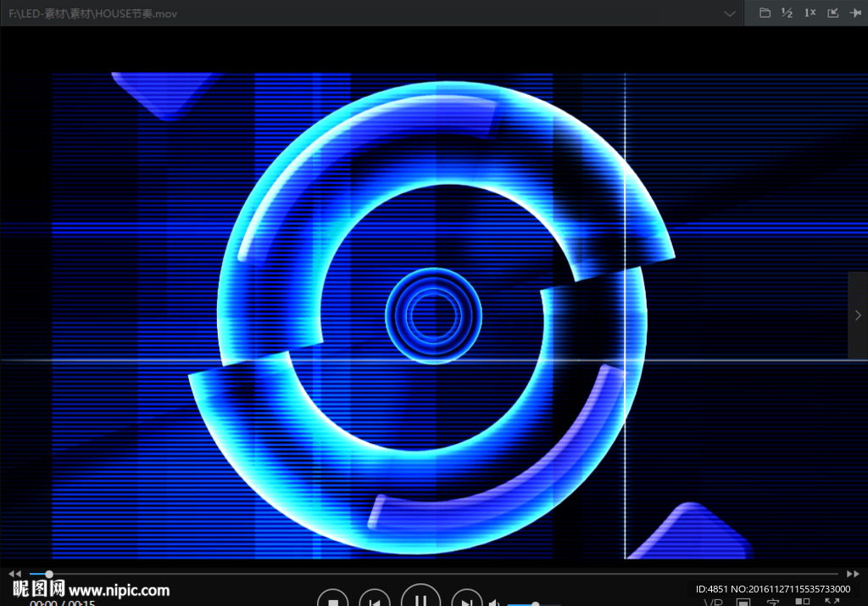Click the 00:00 / 00:15 time display
The height and width of the screenshot is (606, 868).
63,603
